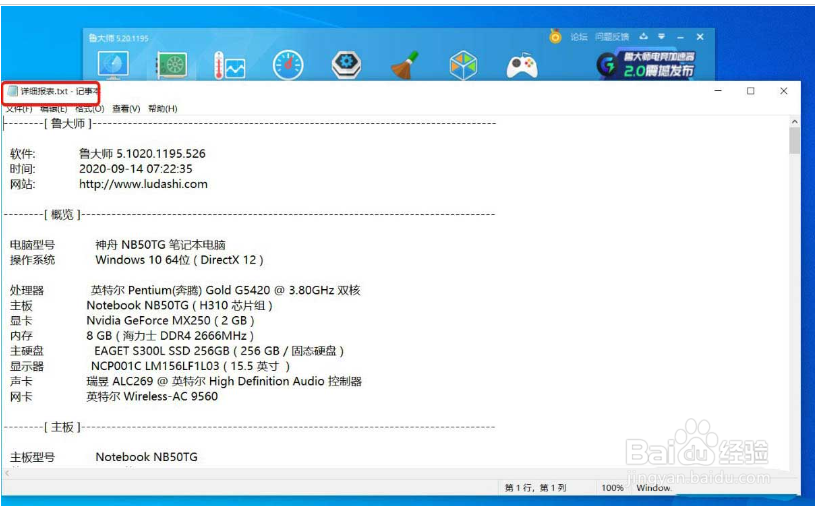Image resolution: width=815 pixels, height=506 pixels.
Task: Open the Ludashi 论坛 forum link
Action: coord(579,37)
